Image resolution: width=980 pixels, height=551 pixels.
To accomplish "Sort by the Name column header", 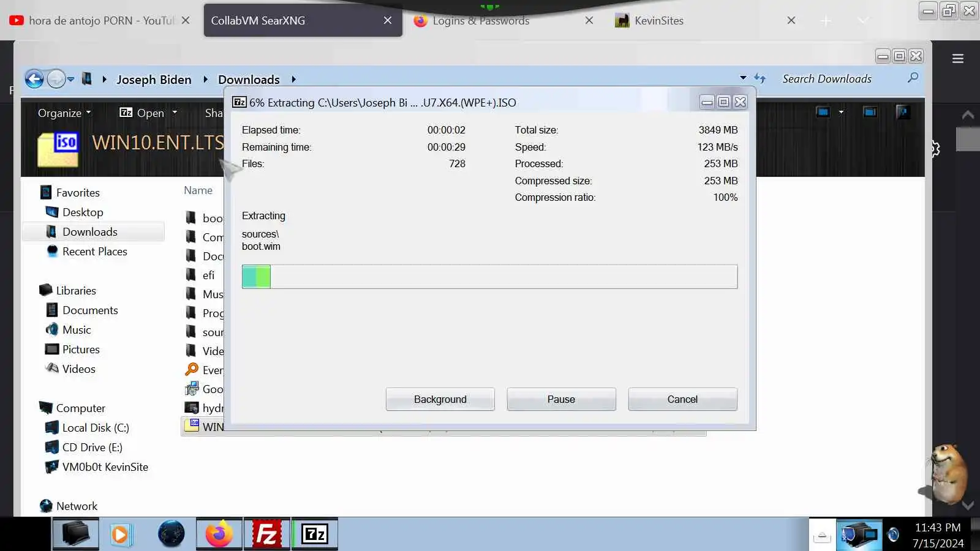I will [198, 190].
